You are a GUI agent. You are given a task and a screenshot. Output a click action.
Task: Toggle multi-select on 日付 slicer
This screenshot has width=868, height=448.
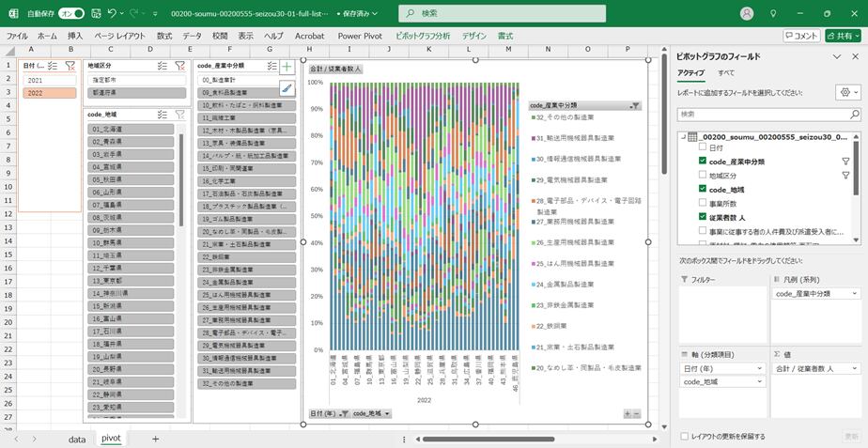click(53, 66)
